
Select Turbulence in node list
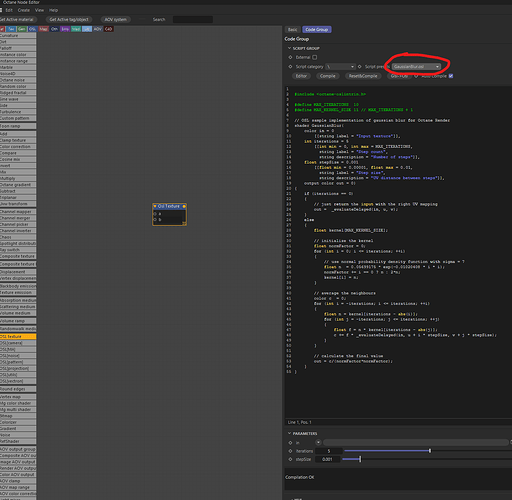tap(18, 112)
